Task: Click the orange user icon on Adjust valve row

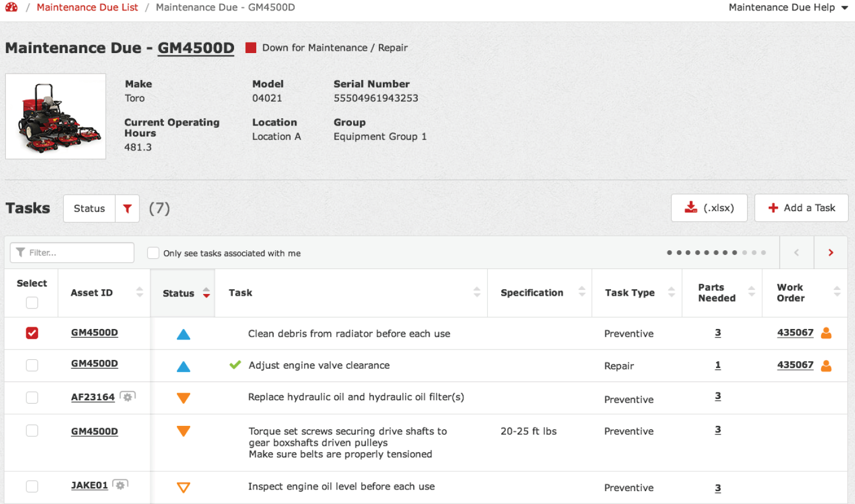Action: coord(826,366)
